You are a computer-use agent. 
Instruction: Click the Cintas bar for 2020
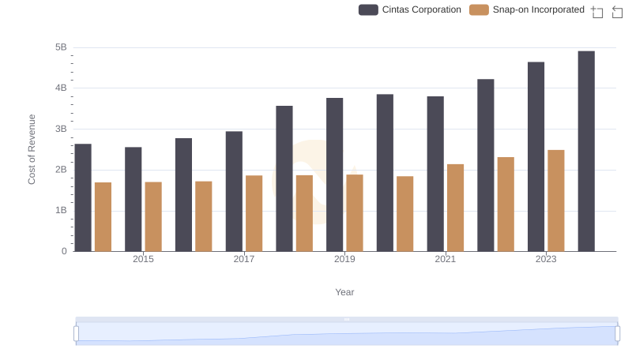pyautogui.click(x=385, y=173)
